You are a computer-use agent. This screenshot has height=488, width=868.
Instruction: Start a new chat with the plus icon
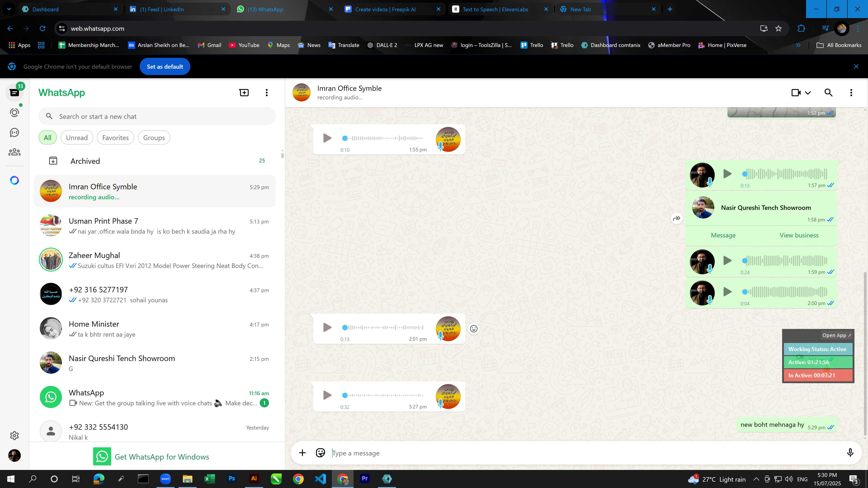244,93
